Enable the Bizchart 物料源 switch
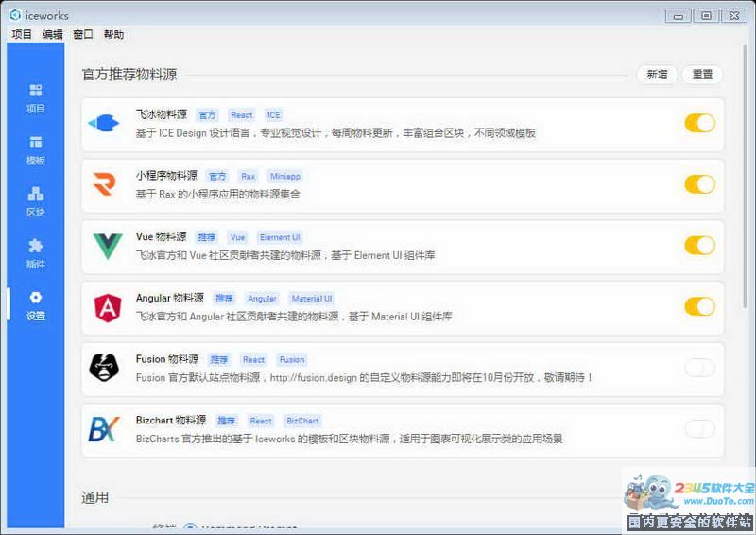This screenshot has width=756, height=535. point(699,428)
